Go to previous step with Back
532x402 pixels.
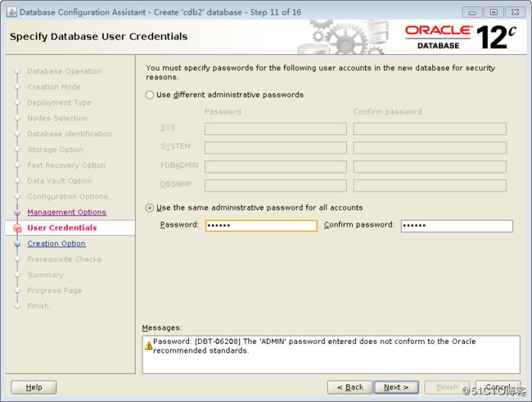(349, 387)
